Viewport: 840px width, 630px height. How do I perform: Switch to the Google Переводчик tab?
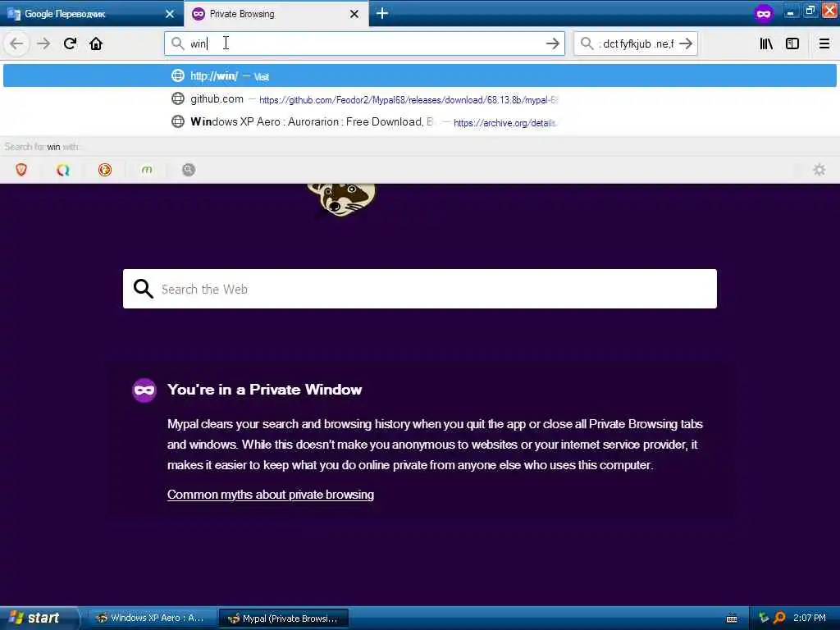click(x=92, y=14)
